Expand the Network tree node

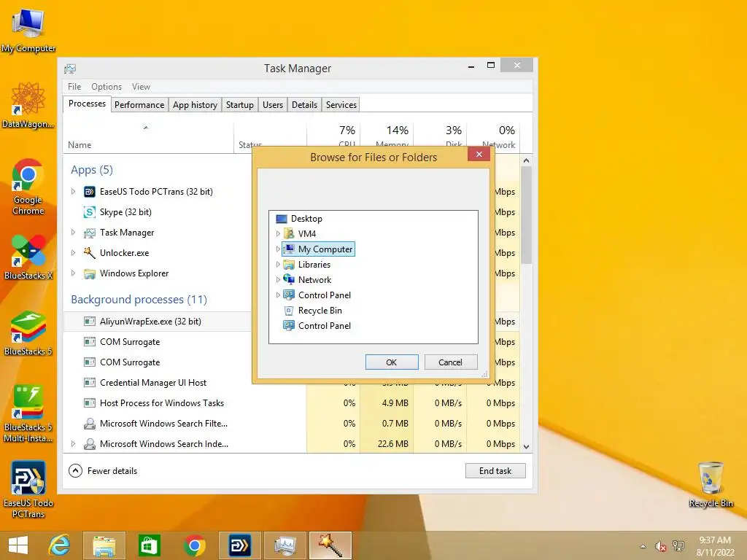tap(278, 279)
